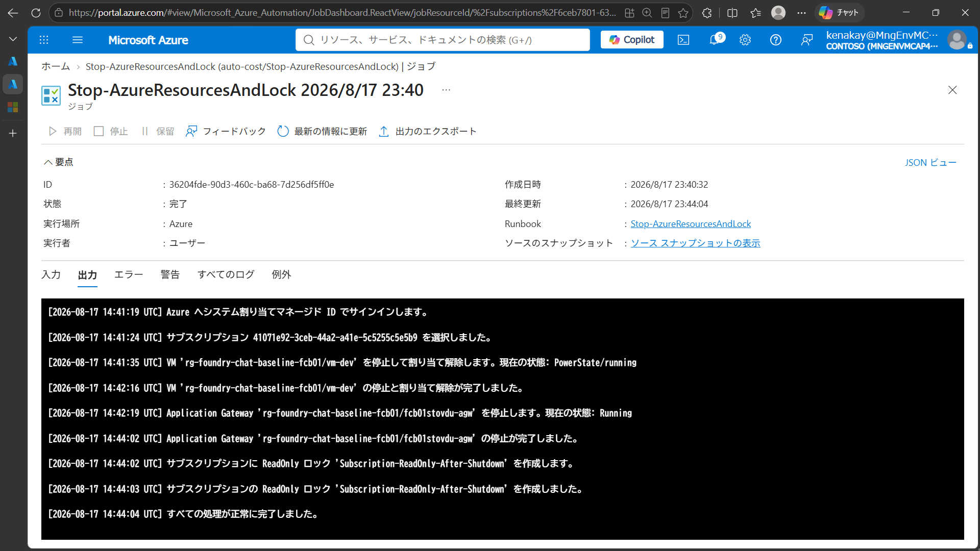Click created time 2026/8/17 23:40:32

(669, 185)
